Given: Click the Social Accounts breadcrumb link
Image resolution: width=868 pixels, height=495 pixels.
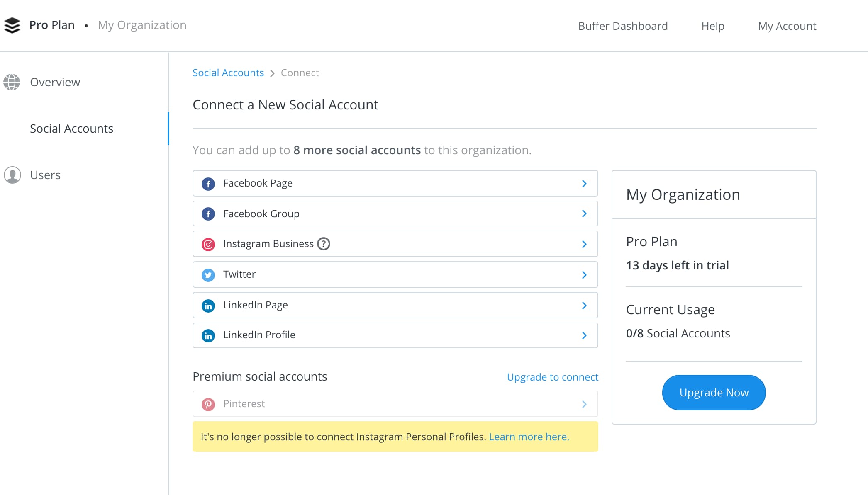Looking at the screenshot, I should (228, 73).
